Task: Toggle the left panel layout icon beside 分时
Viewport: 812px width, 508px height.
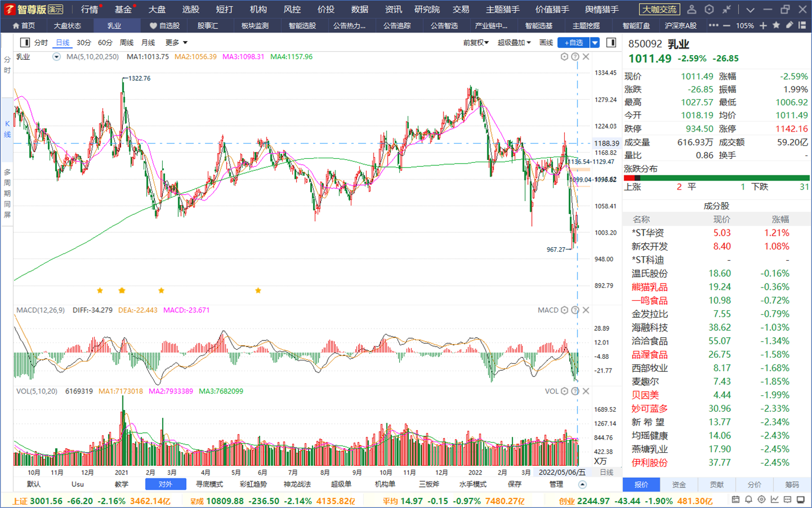Action: click(24, 43)
